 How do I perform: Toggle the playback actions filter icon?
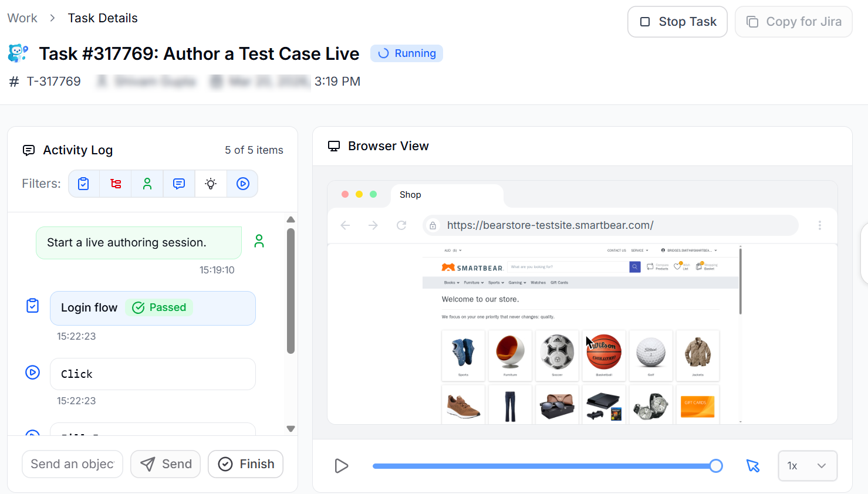(x=242, y=184)
